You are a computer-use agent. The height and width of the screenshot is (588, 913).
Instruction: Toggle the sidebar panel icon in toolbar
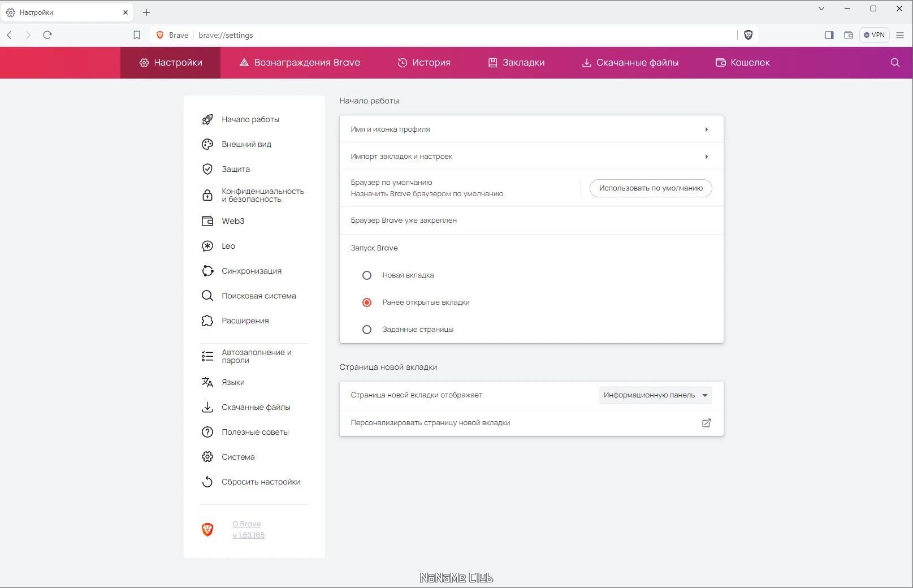[829, 35]
